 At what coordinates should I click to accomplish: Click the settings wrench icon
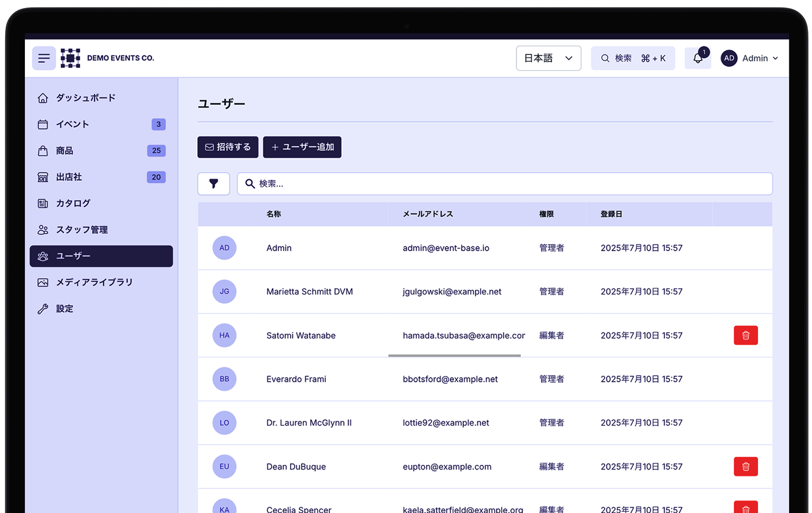point(43,309)
